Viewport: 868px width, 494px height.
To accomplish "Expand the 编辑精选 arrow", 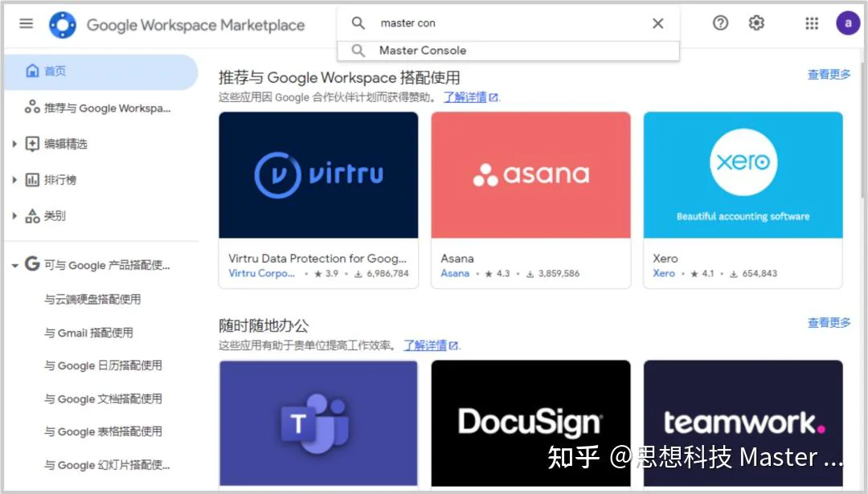I will (x=14, y=144).
